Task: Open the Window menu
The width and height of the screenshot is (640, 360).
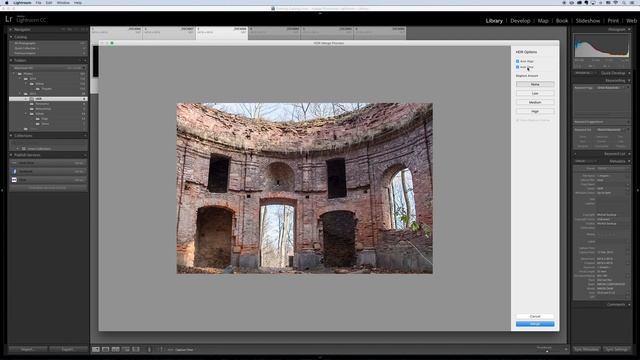Action: click(63, 2)
